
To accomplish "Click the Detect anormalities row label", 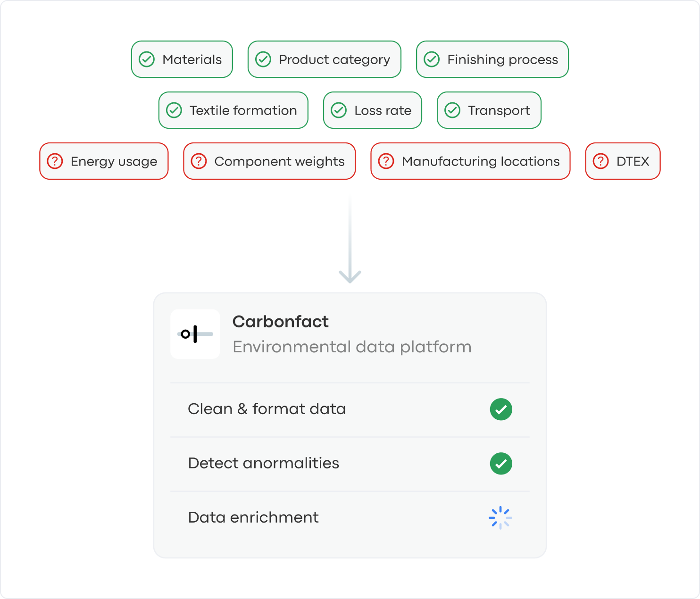I will tap(264, 464).
